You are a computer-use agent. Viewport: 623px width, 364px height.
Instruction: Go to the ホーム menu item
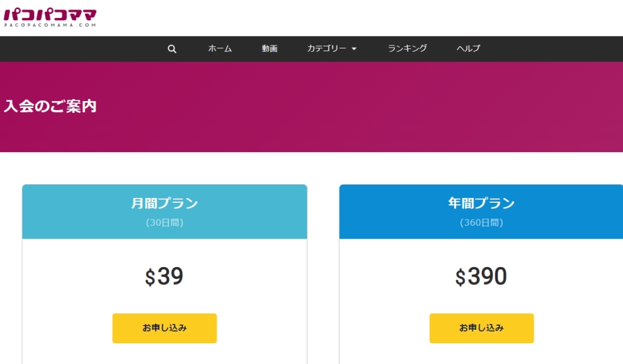220,48
